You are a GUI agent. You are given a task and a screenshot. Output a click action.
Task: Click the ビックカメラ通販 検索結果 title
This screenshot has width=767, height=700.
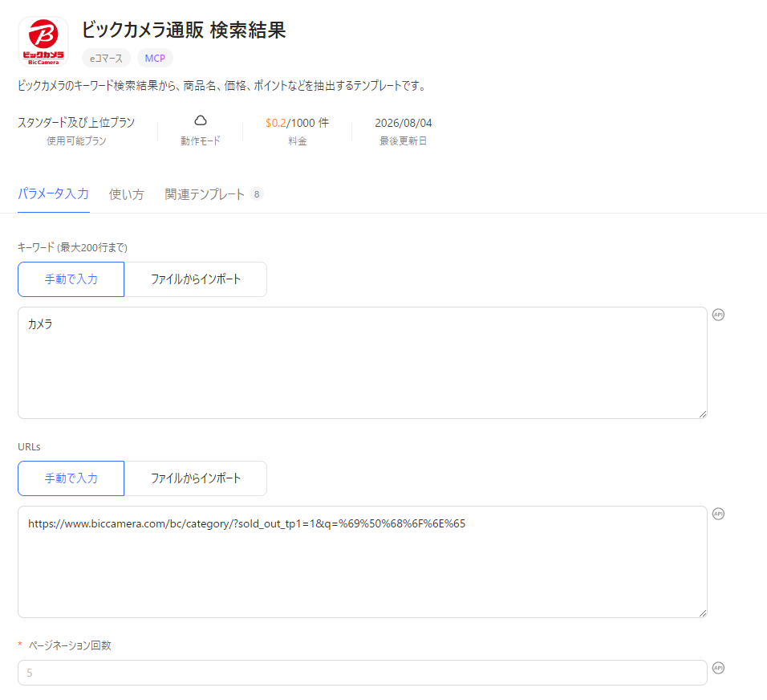(x=184, y=30)
